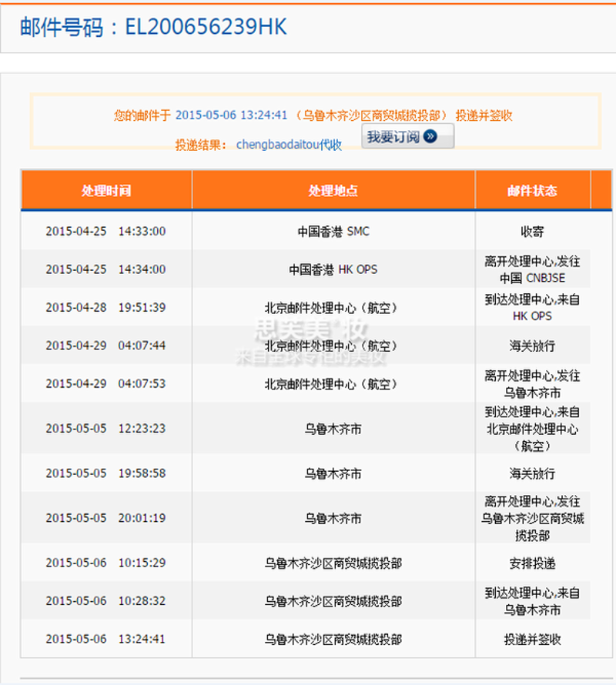Click the 收寄 status cell
616x685 pixels.
[x=533, y=231]
